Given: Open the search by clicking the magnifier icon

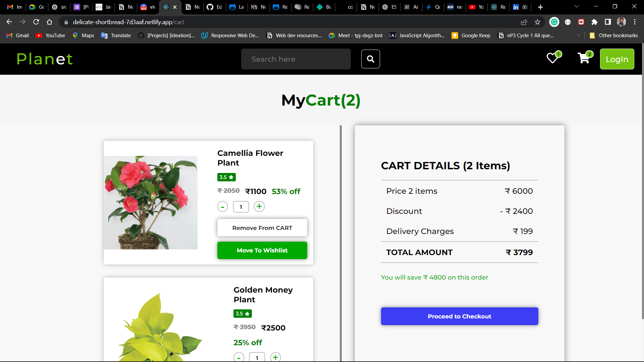Looking at the screenshot, I should pyautogui.click(x=370, y=59).
